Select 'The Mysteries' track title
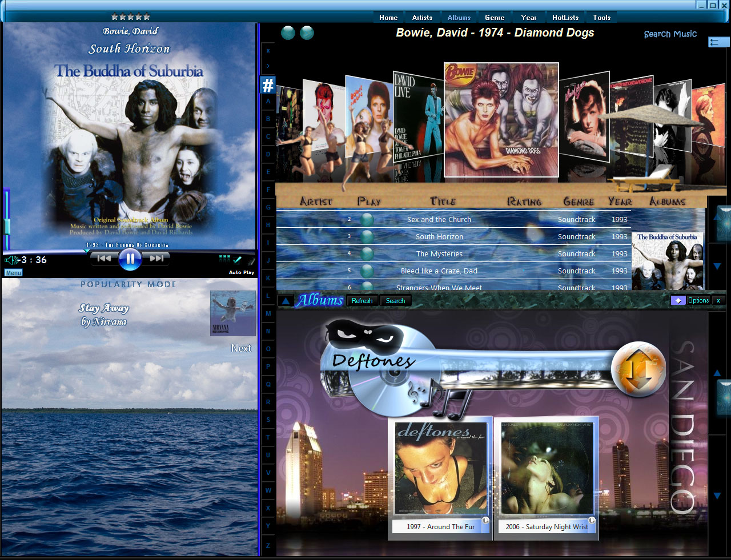 [x=439, y=253]
